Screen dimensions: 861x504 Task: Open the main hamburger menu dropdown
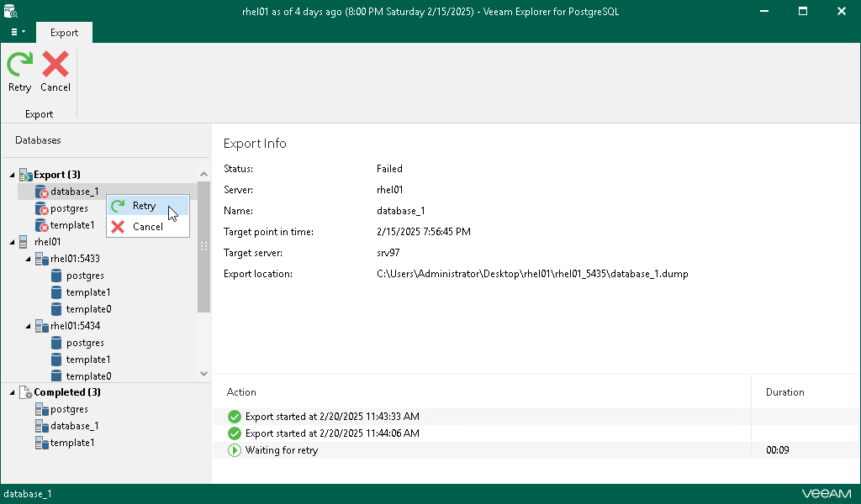point(18,32)
